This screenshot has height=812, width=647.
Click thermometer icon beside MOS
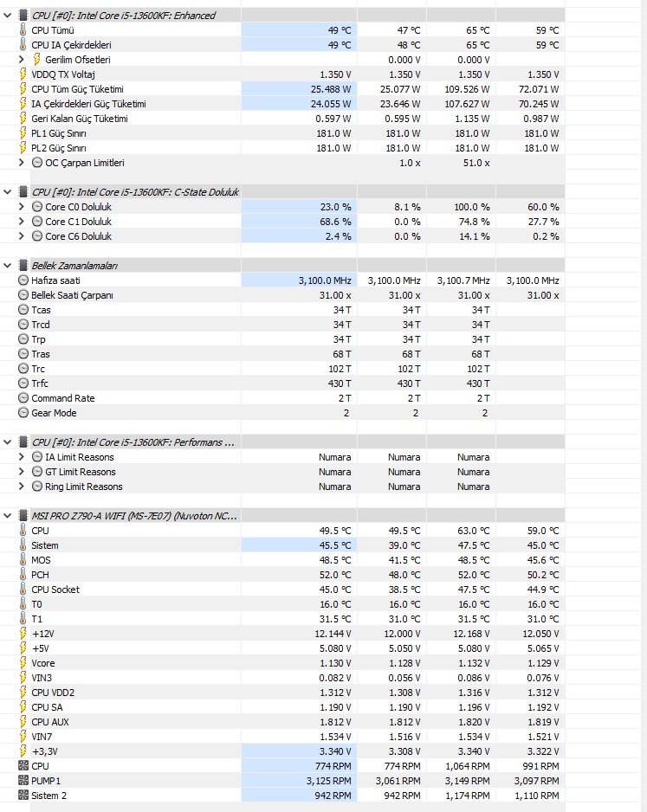[23, 560]
